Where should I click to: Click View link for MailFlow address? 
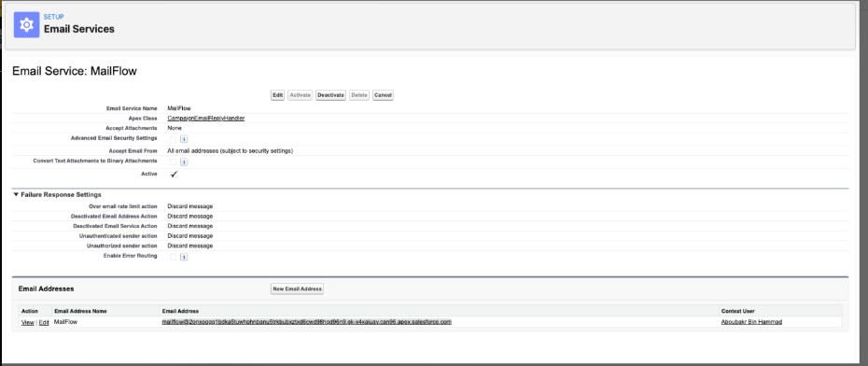pos(28,322)
